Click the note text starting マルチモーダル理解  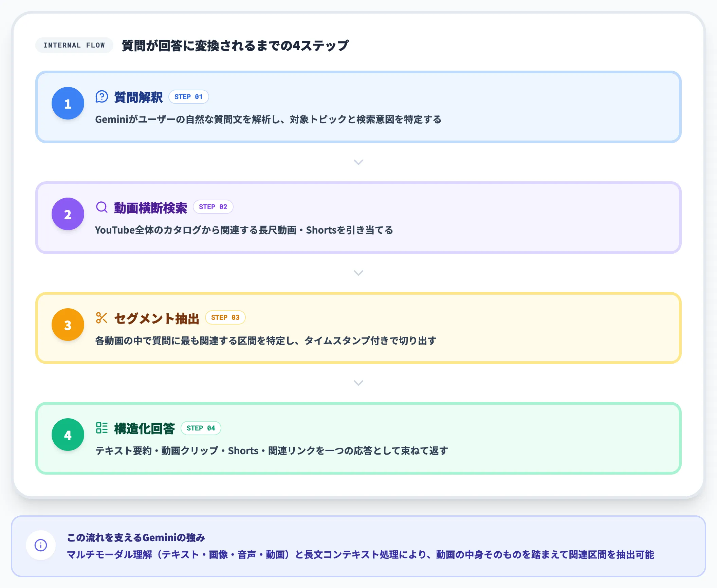coord(361,555)
